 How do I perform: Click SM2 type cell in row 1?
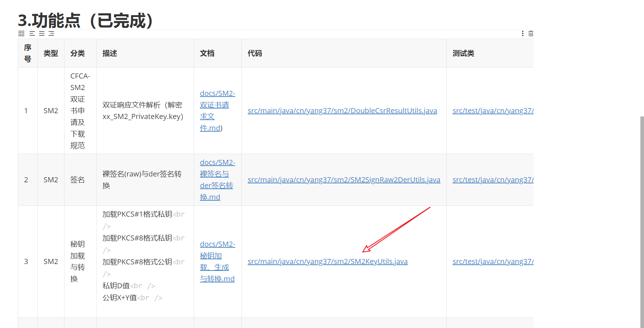coord(51,111)
